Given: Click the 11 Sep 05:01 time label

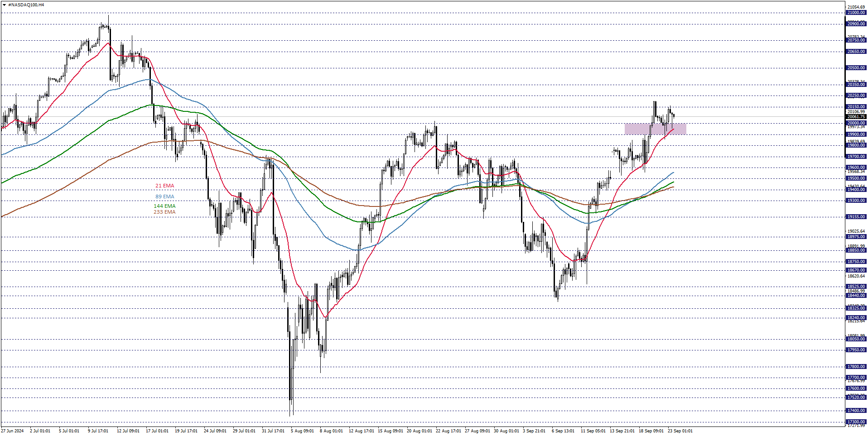Looking at the screenshot, I should click(593, 431).
